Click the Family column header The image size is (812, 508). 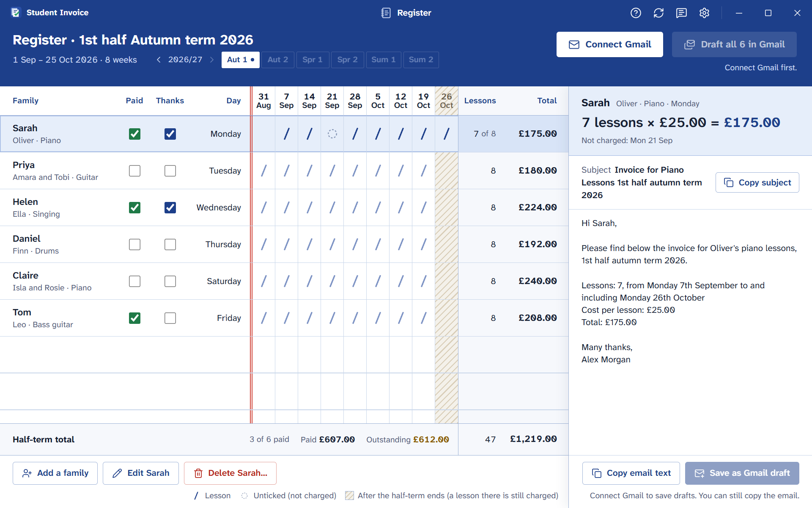tap(25, 101)
